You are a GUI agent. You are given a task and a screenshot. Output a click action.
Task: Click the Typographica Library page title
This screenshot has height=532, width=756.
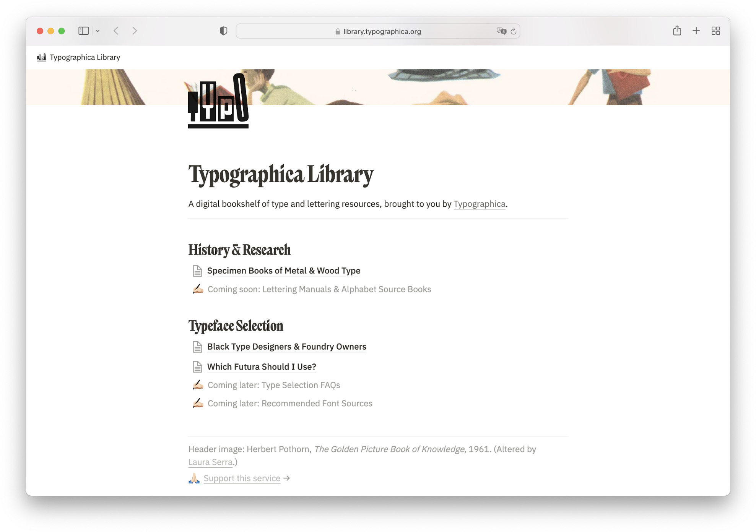[281, 175]
